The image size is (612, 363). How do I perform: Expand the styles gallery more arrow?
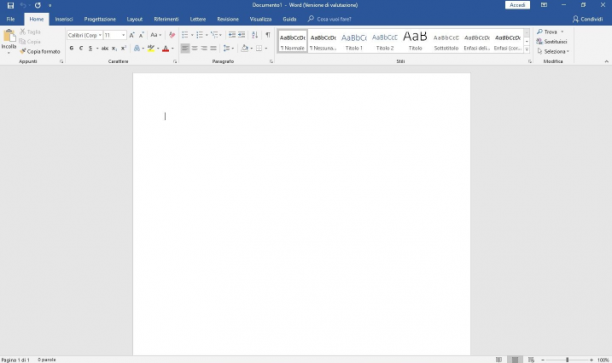[527, 49]
